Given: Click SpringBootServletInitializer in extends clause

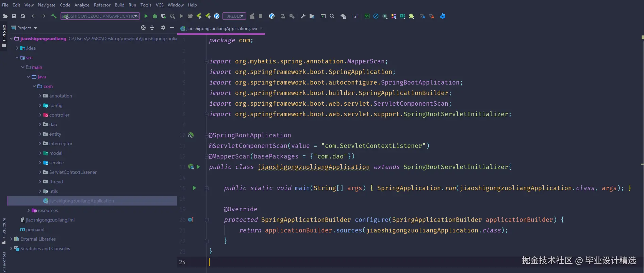Looking at the screenshot, I should pos(456,167).
